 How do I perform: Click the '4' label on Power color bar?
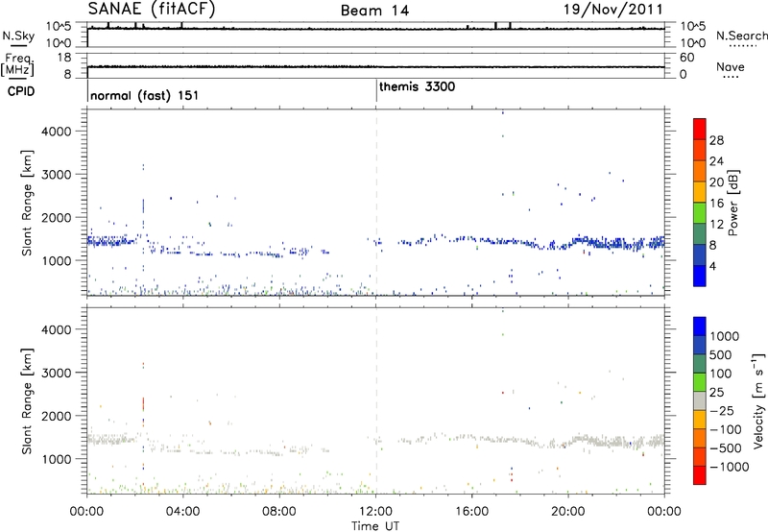[713, 266]
